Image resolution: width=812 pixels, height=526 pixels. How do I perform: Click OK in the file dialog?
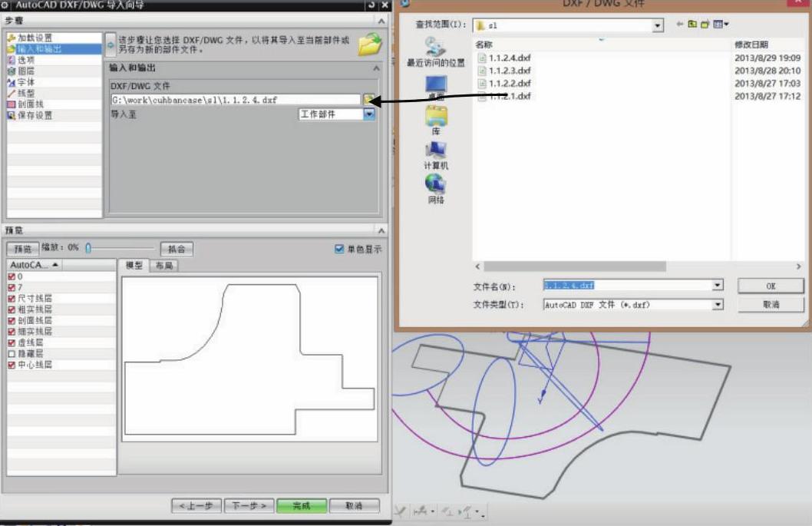pyautogui.click(x=771, y=286)
